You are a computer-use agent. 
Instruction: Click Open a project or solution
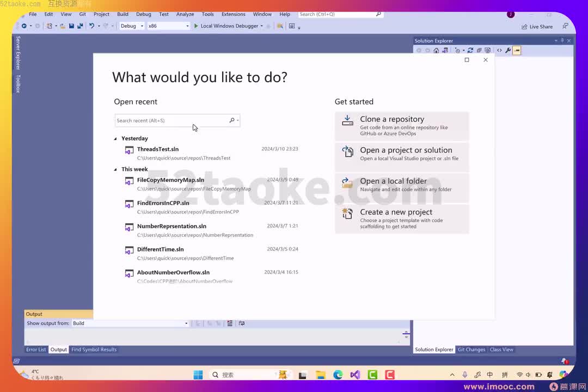tap(402, 157)
